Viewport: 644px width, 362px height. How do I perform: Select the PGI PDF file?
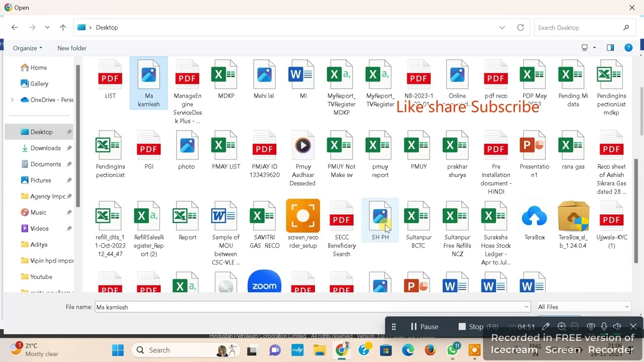point(148,150)
